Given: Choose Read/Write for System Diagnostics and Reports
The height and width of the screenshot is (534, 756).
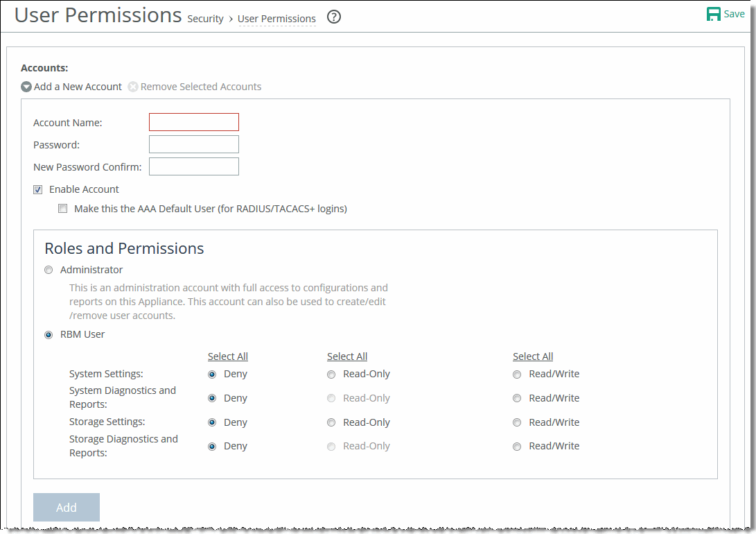Looking at the screenshot, I should [516, 397].
